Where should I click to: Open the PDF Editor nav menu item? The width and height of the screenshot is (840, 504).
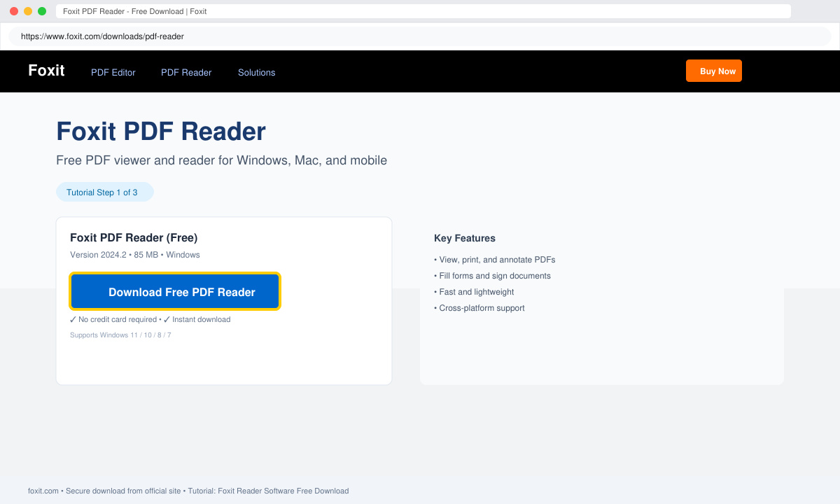click(x=113, y=72)
